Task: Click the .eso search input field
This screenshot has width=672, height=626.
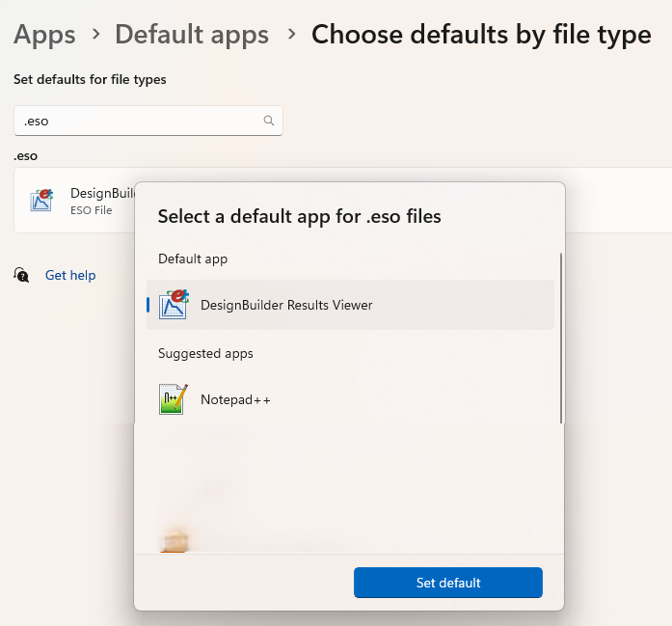Action: pos(135,122)
